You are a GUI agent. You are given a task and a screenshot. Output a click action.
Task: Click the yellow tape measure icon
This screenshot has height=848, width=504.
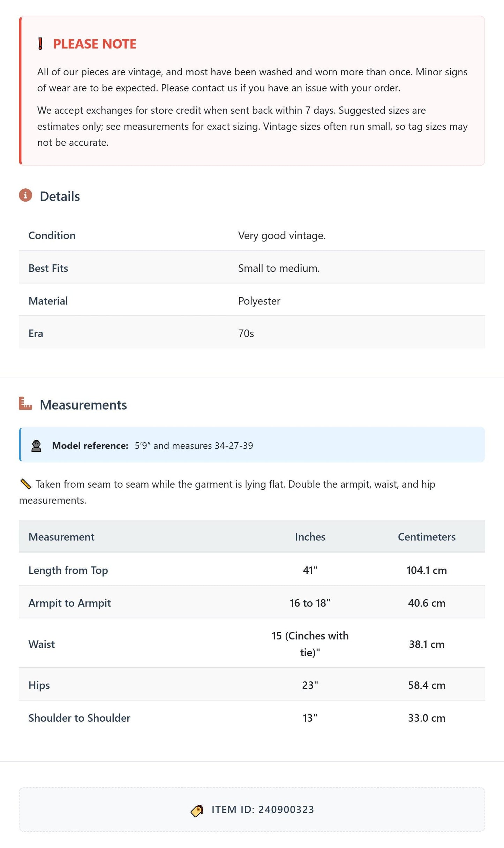click(25, 484)
